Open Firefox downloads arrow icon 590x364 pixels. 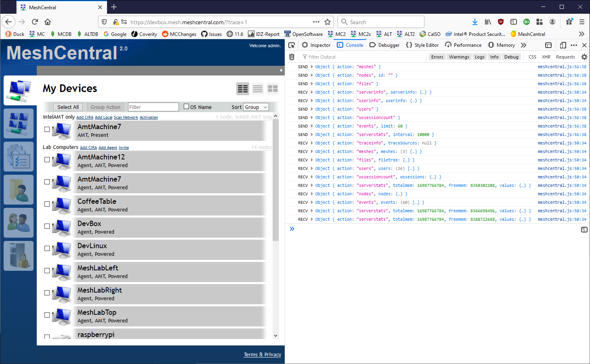[475, 22]
